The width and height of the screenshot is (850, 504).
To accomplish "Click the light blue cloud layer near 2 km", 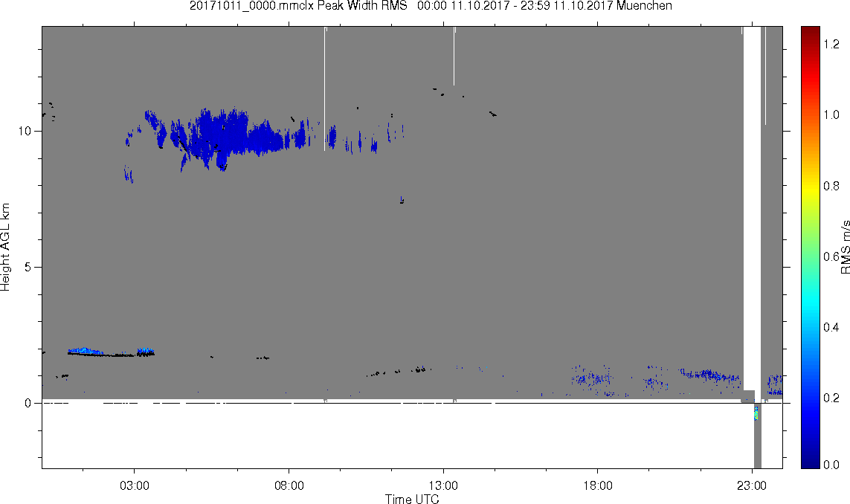I will 85,351.
